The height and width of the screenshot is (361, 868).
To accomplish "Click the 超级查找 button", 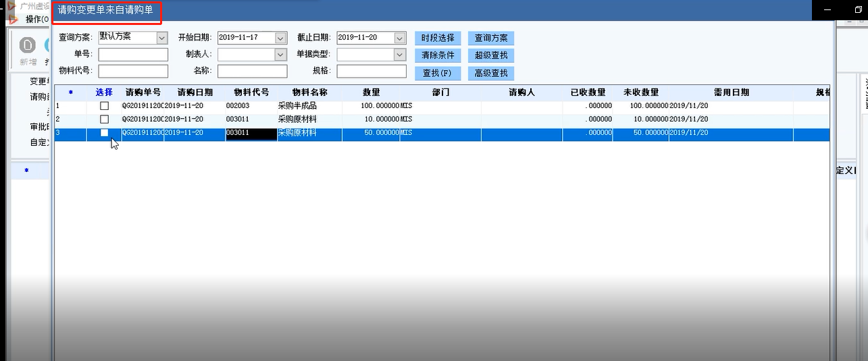I will 491,55.
